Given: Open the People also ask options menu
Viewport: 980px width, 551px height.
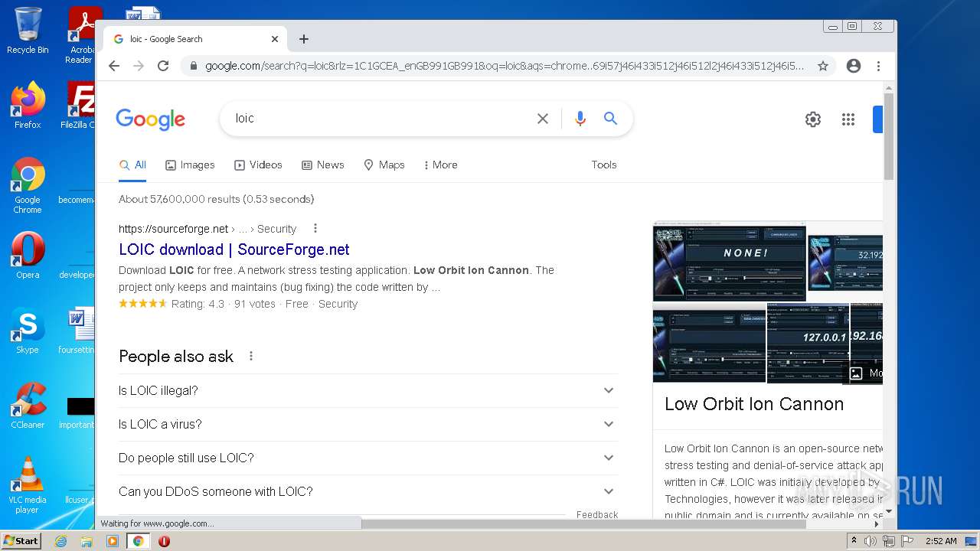Looking at the screenshot, I should pyautogui.click(x=250, y=356).
